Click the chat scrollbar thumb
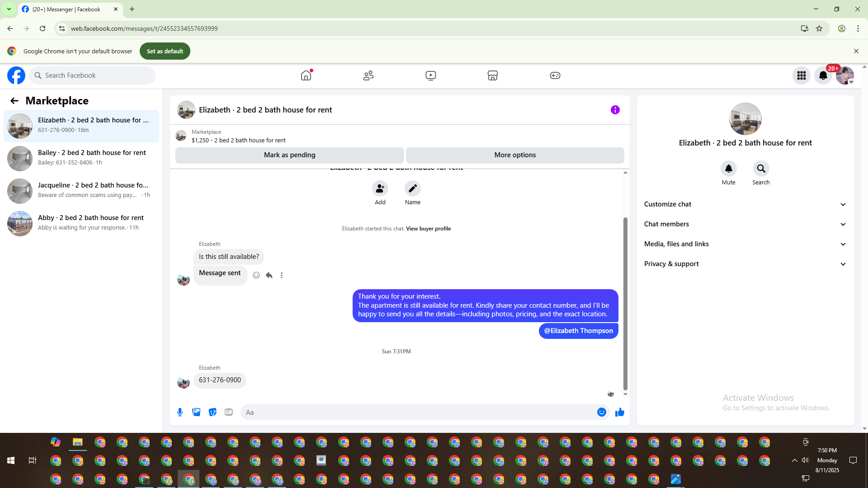Image resolution: width=868 pixels, height=488 pixels. [x=625, y=303]
